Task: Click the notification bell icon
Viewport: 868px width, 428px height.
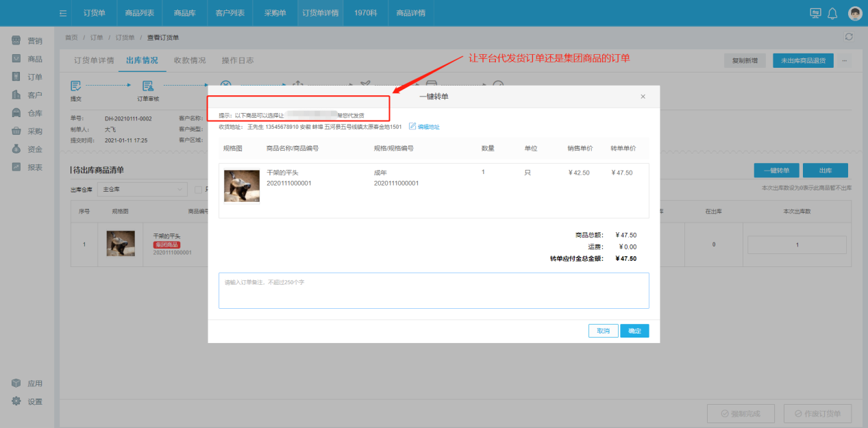Action: point(832,13)
